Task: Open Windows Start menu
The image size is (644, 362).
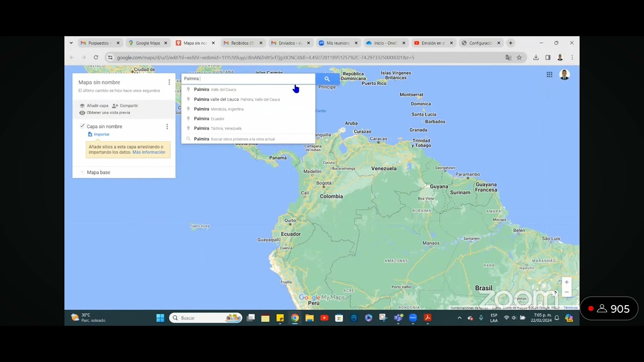Action: pos(160,318)
